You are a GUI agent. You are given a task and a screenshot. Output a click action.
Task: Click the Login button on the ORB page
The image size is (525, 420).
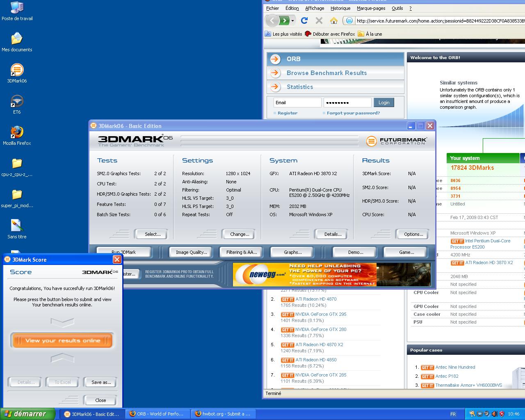(x=384, y=103)
